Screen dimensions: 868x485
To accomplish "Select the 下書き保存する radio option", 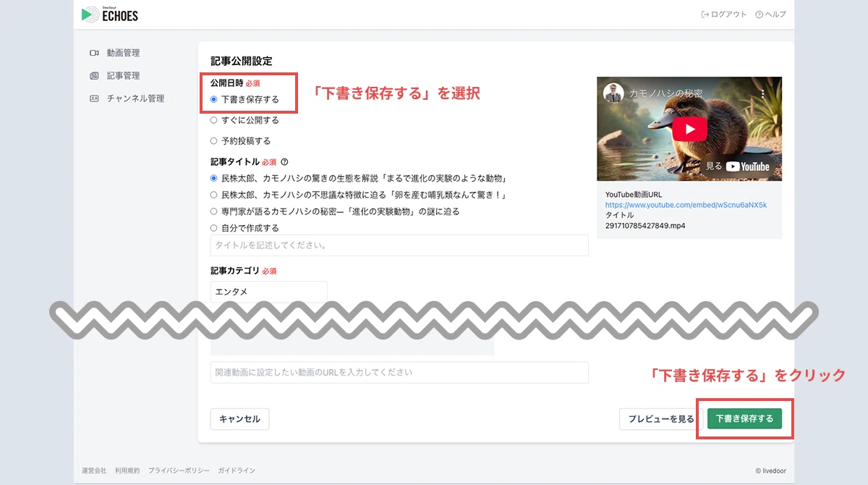I will [213, 99].
